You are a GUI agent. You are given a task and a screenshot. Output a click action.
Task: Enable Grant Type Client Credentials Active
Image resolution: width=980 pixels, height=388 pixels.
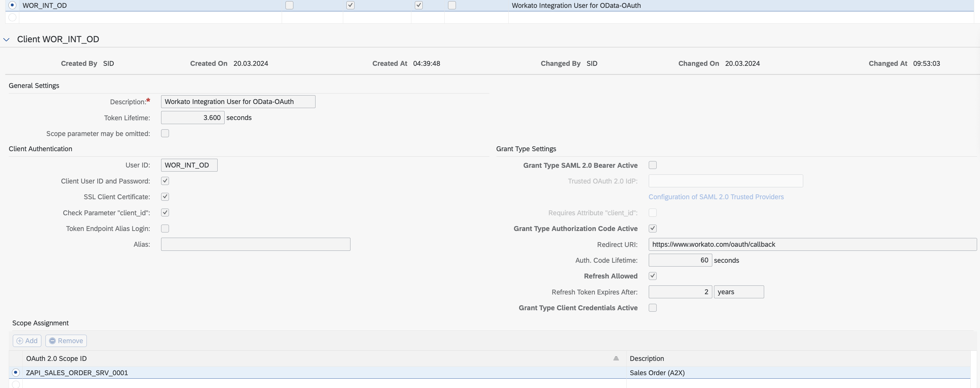tap(653, 308)
